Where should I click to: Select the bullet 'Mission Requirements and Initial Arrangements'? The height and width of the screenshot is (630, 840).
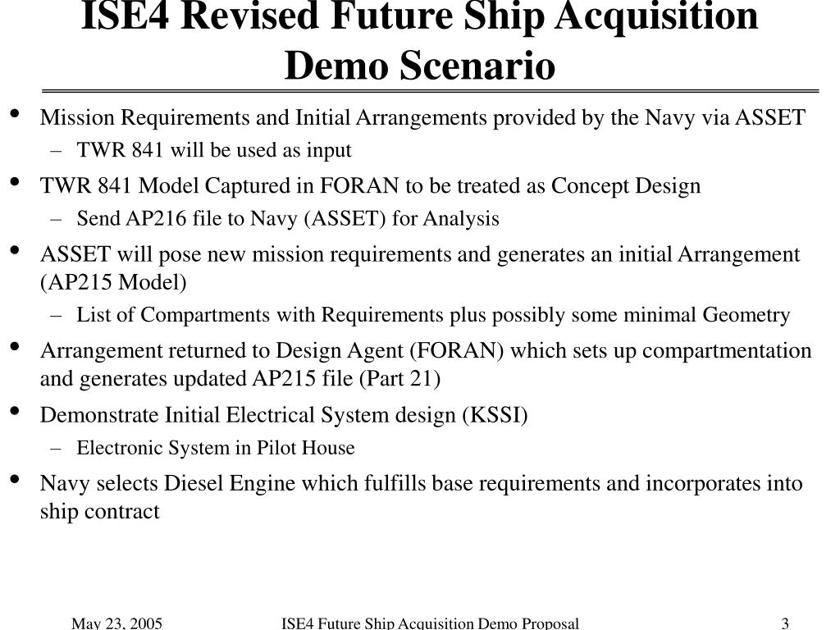(x=263, y=117)
